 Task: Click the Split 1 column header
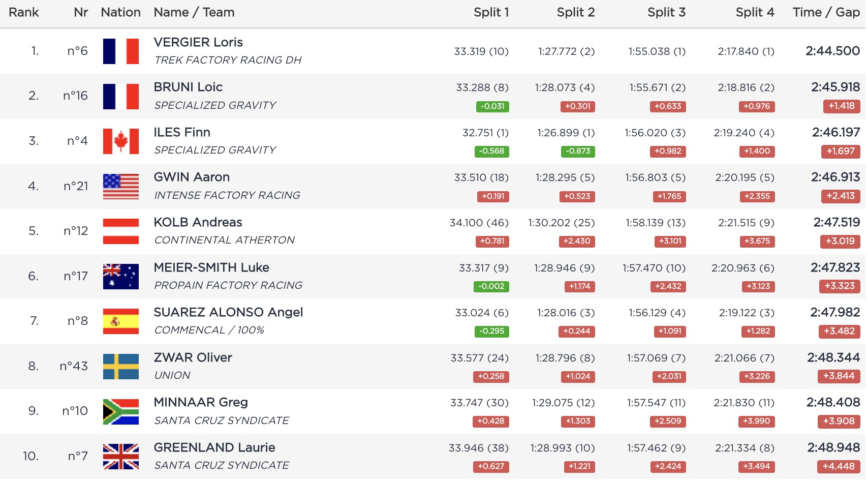[491, 13]
